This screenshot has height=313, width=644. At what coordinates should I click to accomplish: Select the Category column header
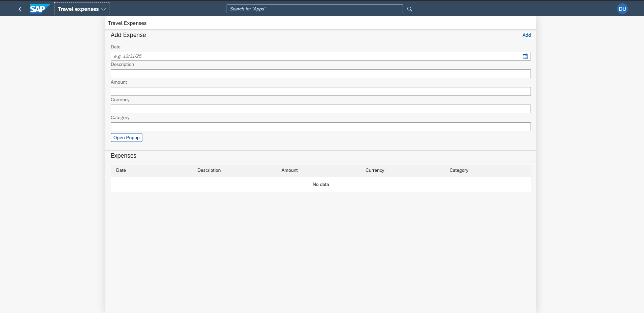[x=459, y=170]
